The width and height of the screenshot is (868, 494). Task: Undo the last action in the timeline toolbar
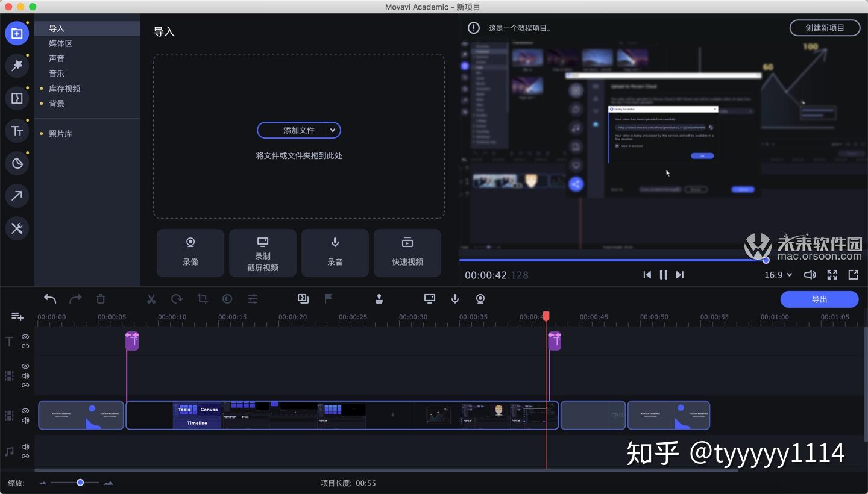(x=50, y=299)
